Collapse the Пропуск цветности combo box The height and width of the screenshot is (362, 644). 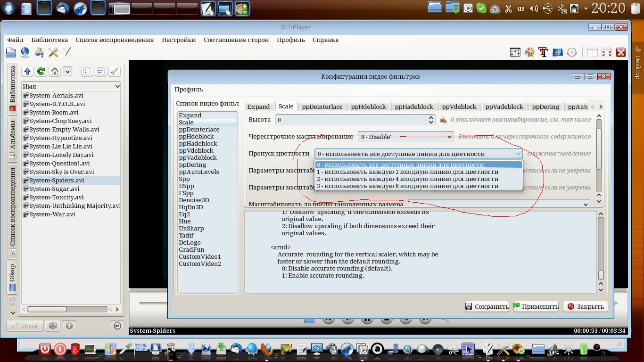(x=419, y=154)
